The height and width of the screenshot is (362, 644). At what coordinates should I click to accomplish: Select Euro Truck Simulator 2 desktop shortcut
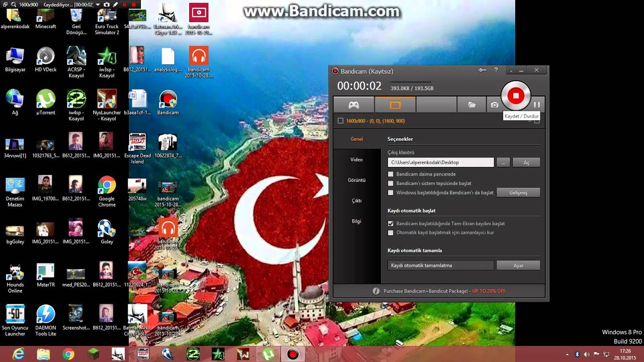(107, 22)
